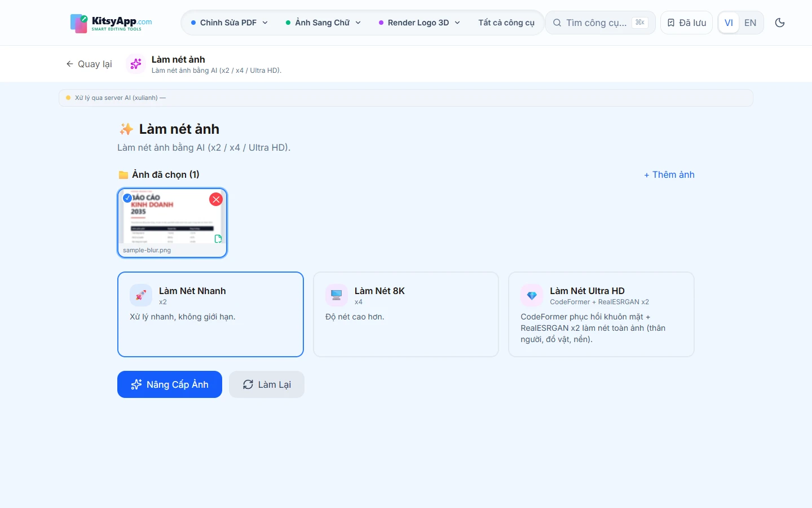Select the Làm Nét Ultra HD option

coord(601,314)
